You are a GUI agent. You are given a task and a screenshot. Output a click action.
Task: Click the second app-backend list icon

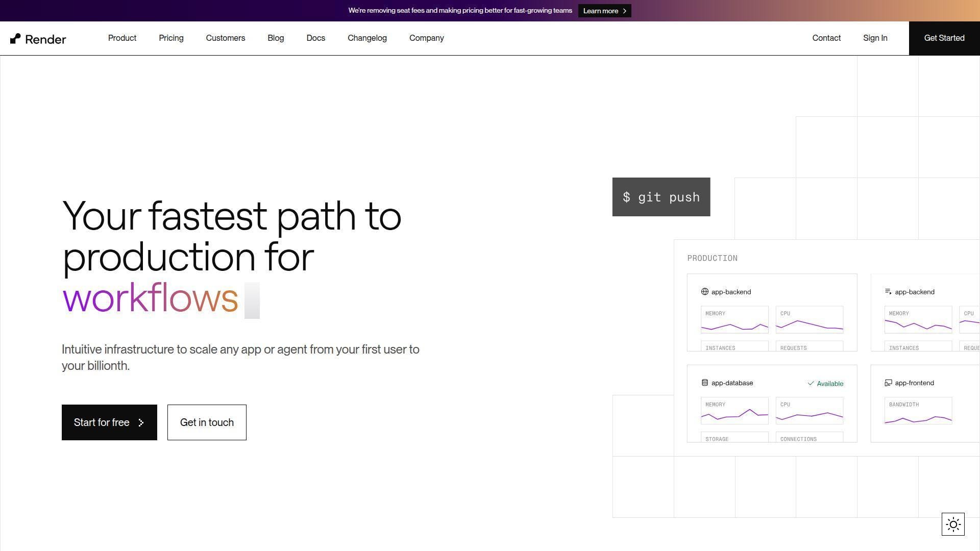click(888, 292)
